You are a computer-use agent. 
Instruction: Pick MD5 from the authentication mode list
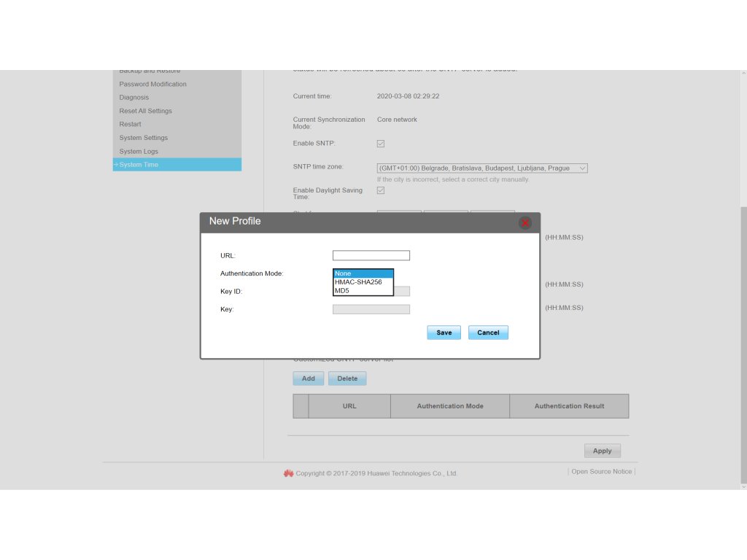363,291
